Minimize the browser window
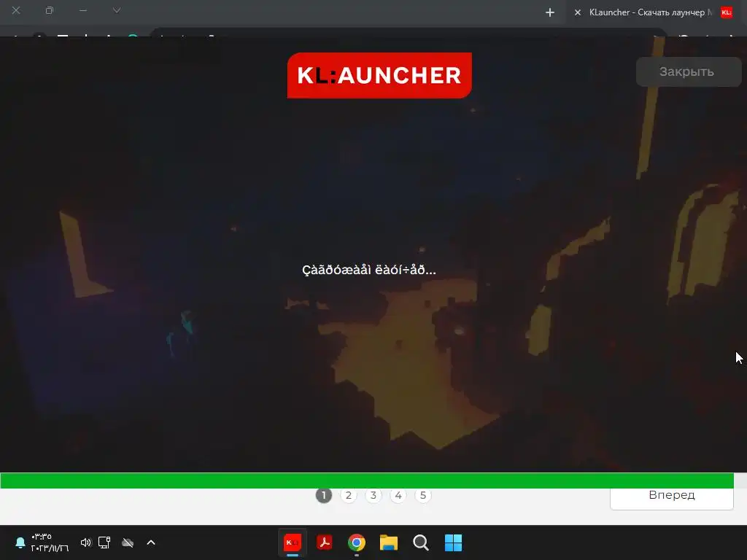Screen dimensions: 747x560 (83, 10)
